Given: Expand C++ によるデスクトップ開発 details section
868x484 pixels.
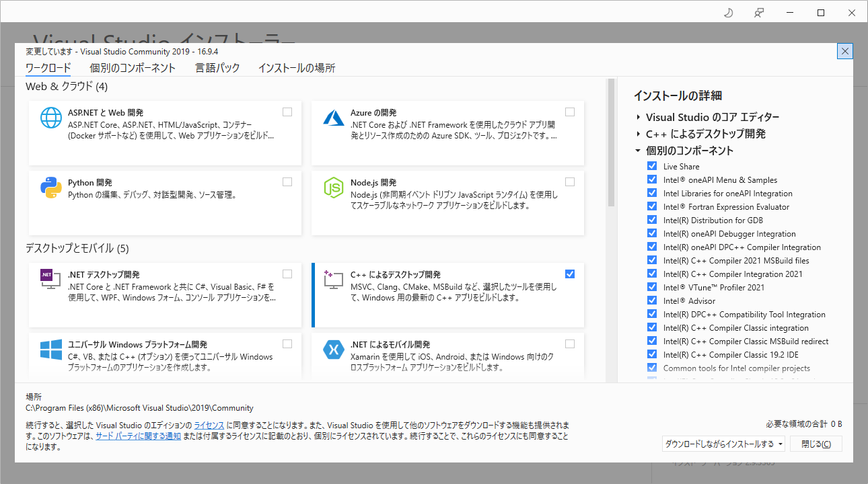Looking at the screenshot, I should (x=638, y=134).
